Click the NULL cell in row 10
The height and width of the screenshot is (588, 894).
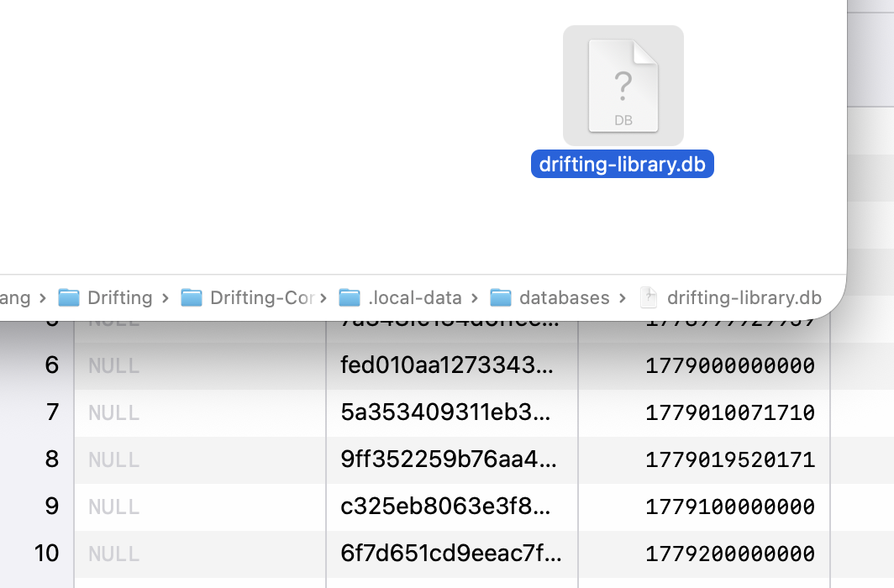(x=200, y=554)
